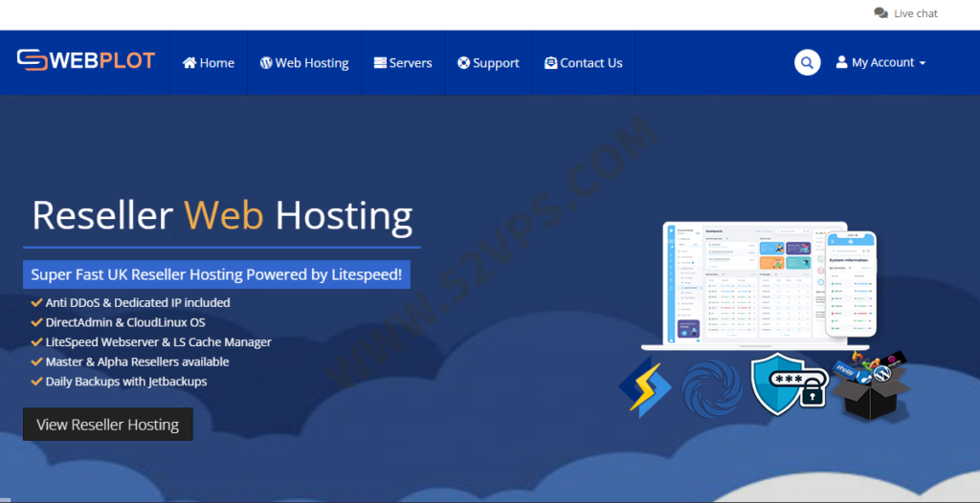Click LiteSpeed Webserver & LS Cache Manager
The width and height of the screenshot is (980, 503).
(158, 341)
